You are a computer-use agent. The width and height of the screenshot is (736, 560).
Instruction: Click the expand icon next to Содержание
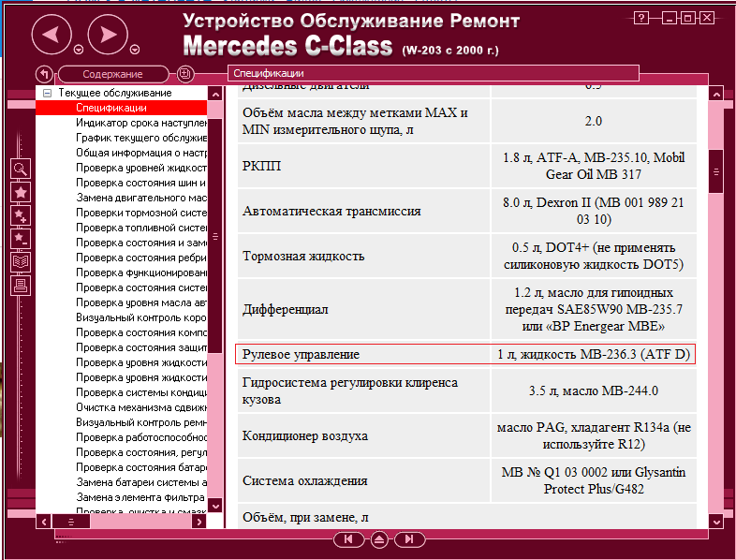coord(185,74)
